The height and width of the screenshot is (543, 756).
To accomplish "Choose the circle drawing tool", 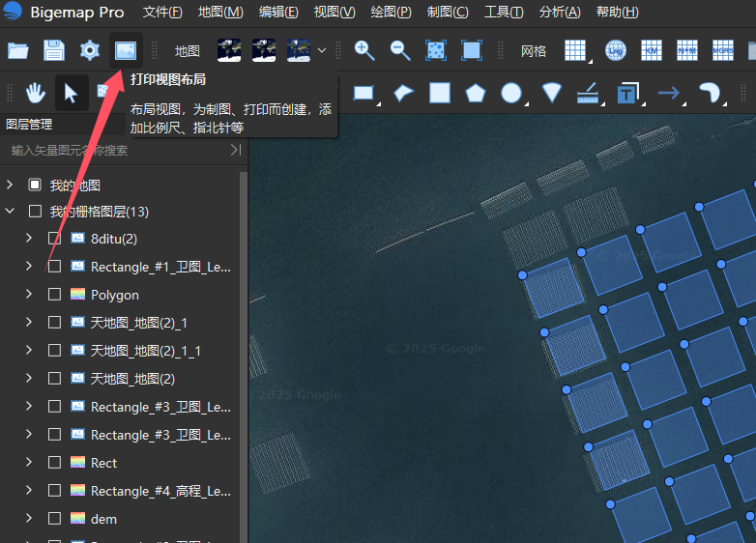I will coord(511,93).
